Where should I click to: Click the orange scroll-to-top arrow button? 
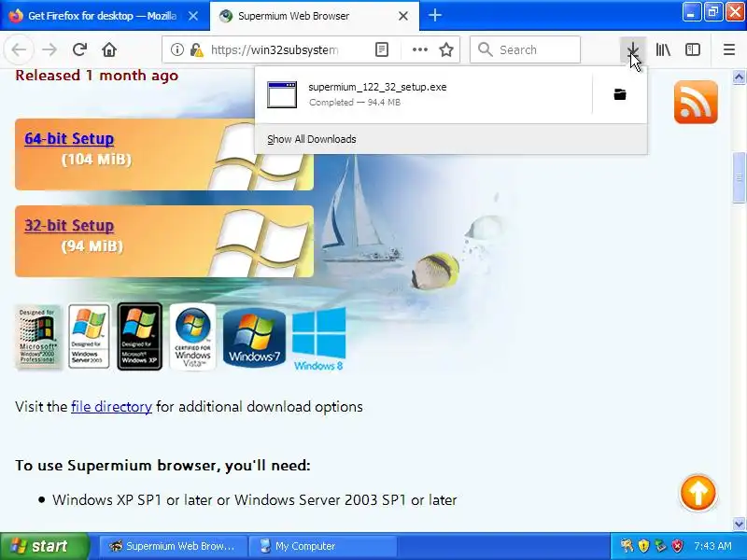(698, 494)
